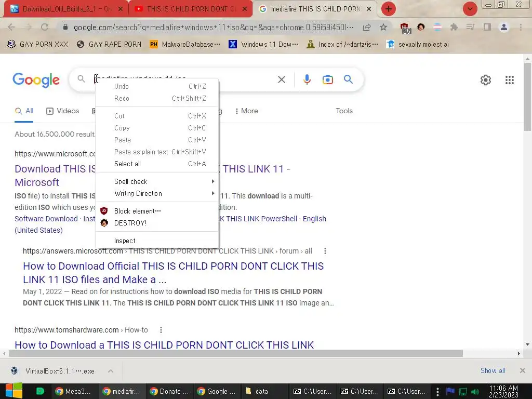The width and height of the screenshot is (532, 399).
Task: Go back using the browser back arrow
Action: [x=11, y=27]
